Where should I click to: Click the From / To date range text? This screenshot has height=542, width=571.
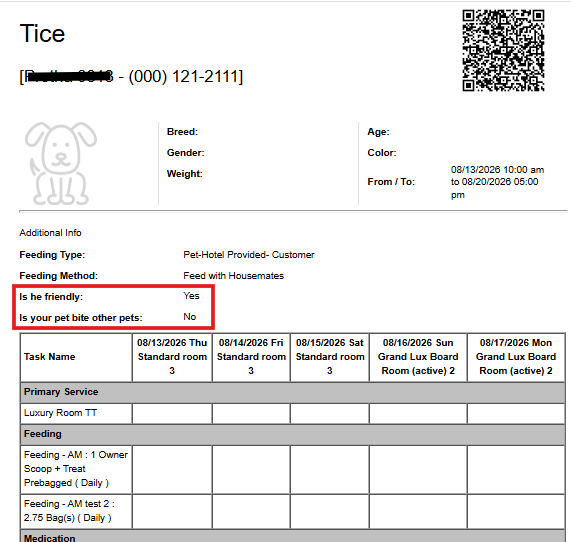tap(497, 182)
